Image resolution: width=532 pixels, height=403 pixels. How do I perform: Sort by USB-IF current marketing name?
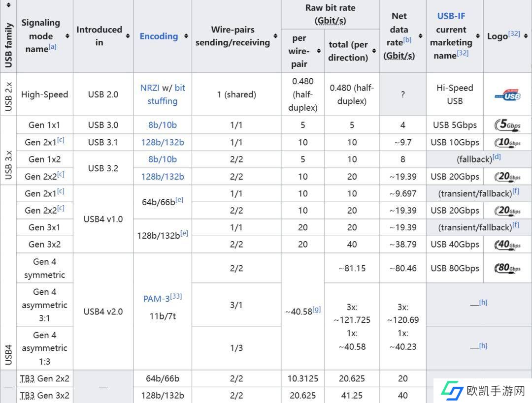tap(478, 36)
